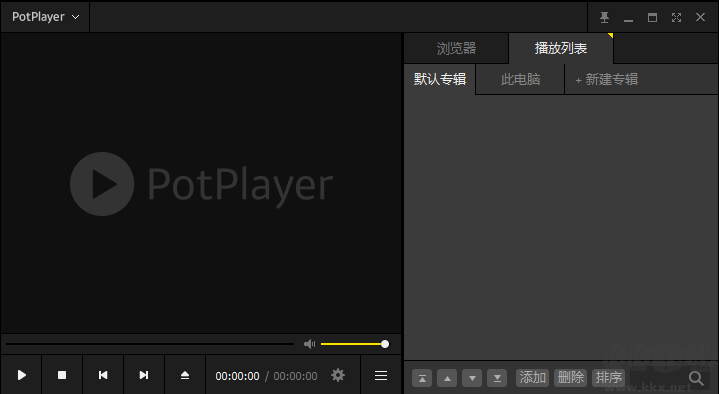The image size is (719, 394).
Task: Click the total duration 00:00:00 display
Action: (295, 376)
